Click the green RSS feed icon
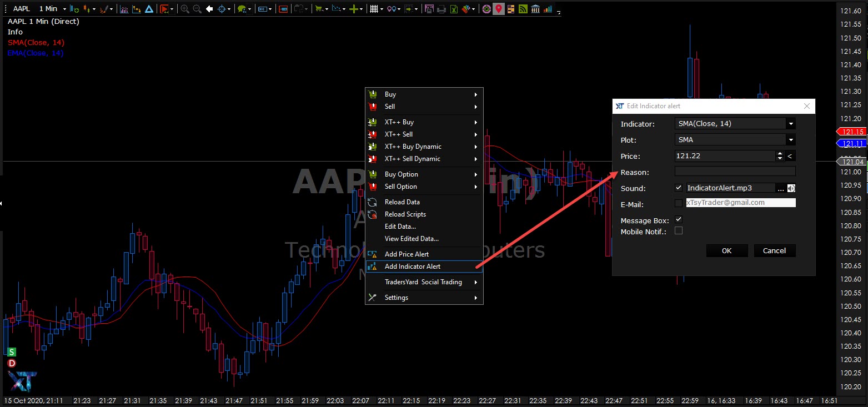The image size is (868, 407). (523, 9)
